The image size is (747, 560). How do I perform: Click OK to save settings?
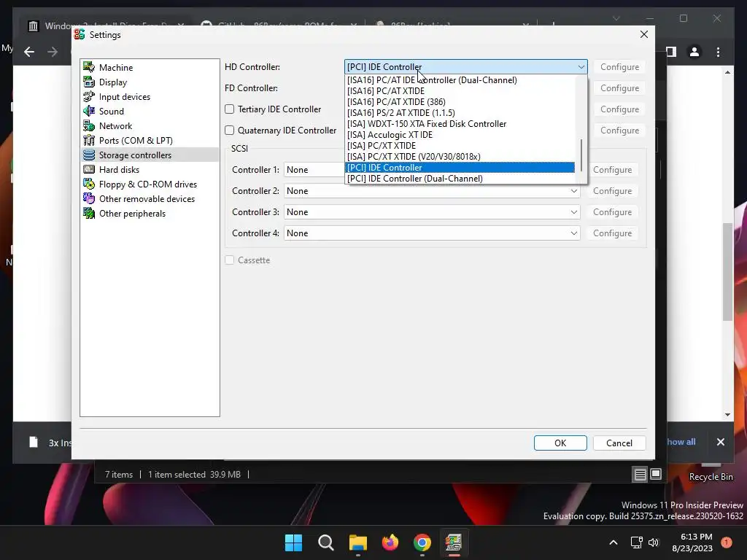560,443
